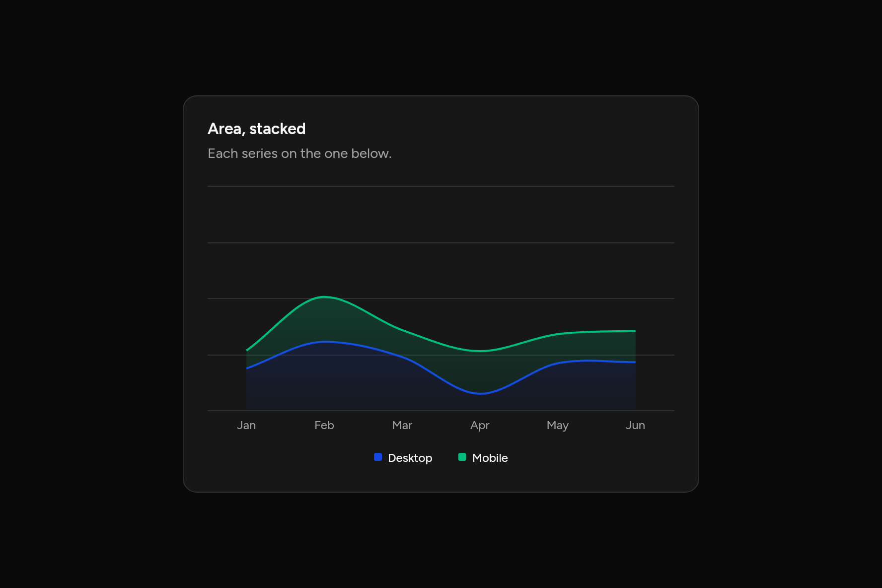Click the Mobile legend label
Screen dimensions: 882x588
[x=490, y=458]
